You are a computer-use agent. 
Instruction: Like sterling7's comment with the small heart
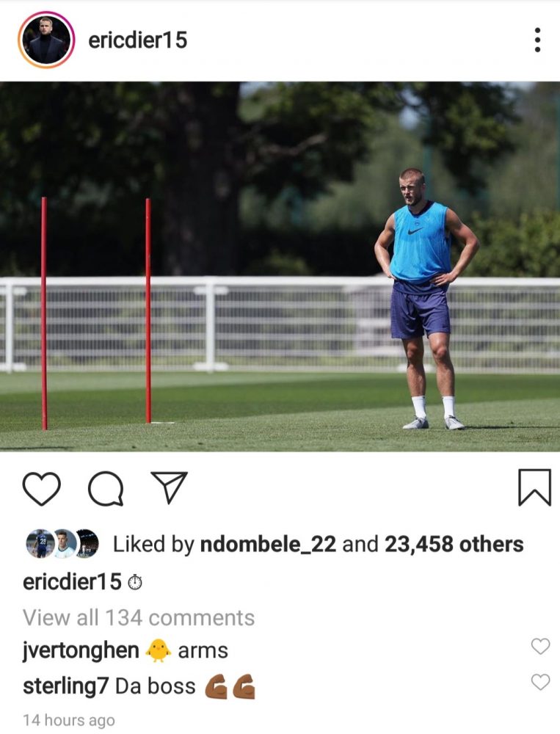click(540, 682)
